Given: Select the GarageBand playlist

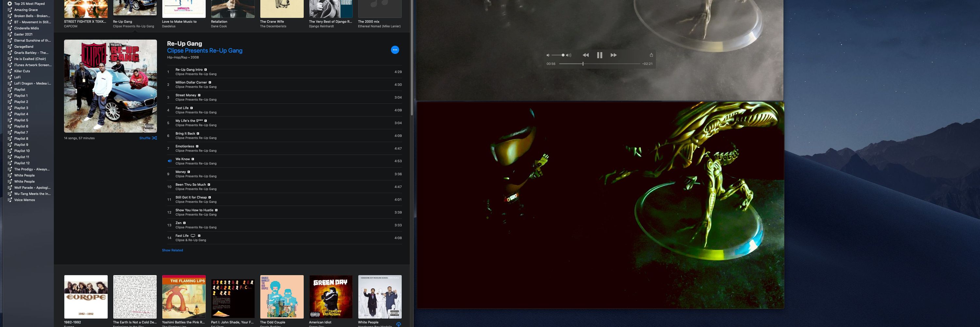Looking at the screenshot, I should pos(24,46).
